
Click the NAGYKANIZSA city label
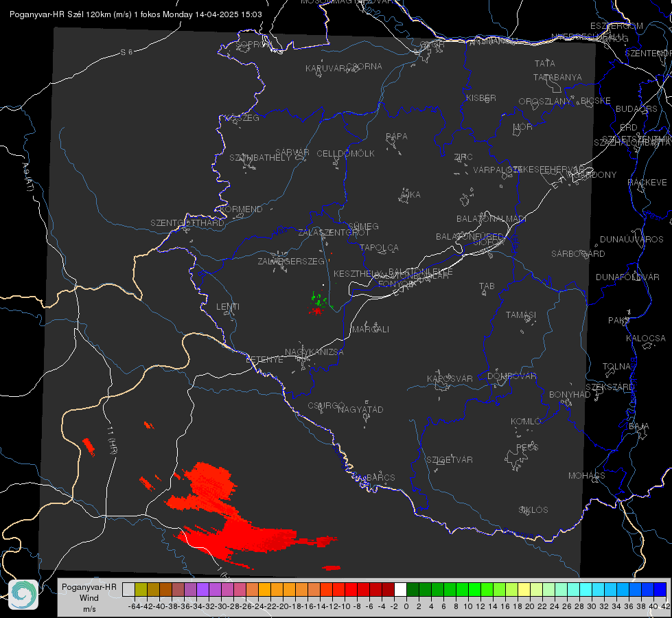point(314,352)
